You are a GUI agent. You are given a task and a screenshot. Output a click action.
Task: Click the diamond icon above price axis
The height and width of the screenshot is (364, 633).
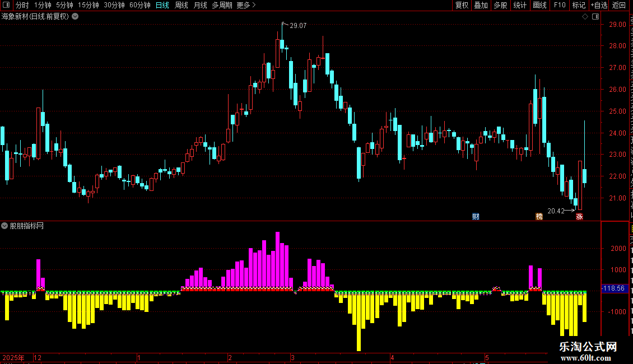585,17
